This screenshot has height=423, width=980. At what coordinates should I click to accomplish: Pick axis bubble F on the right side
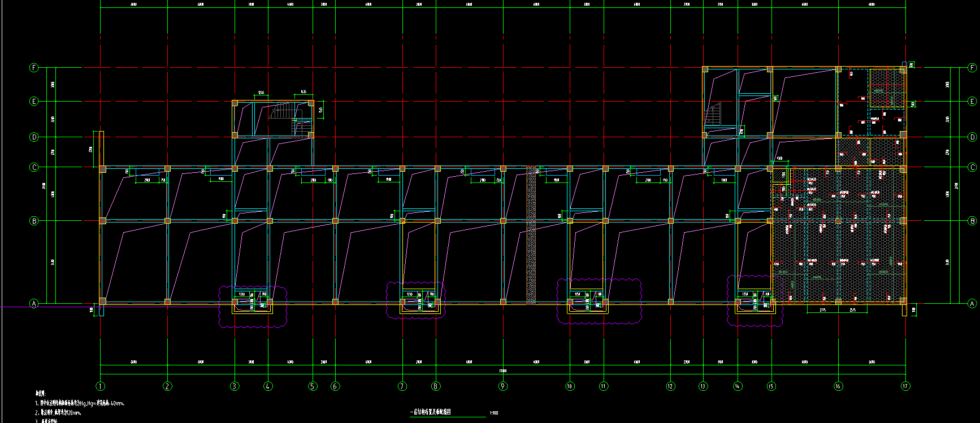pyautogui.click(x=973, y=68)
